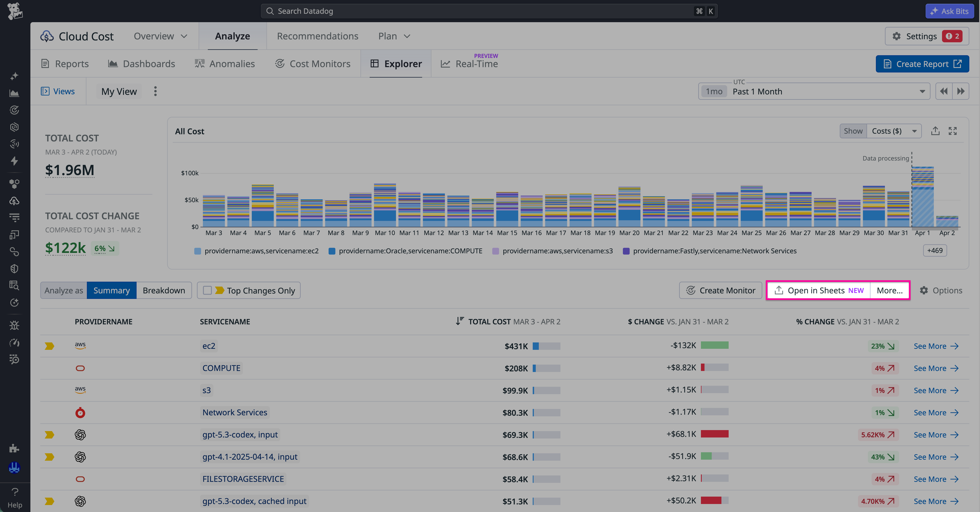
Task: Open user avatar at the bottom of the sidebar
Action: click(14, 467)
